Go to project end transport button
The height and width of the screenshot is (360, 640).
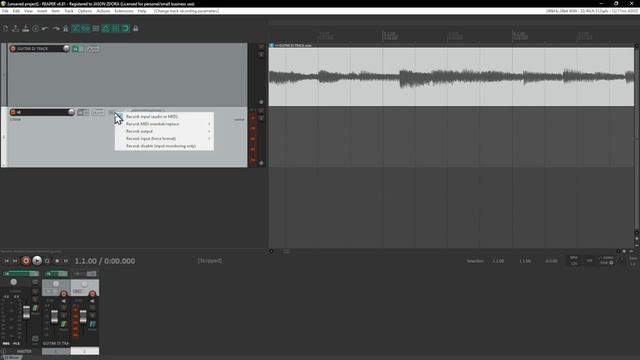tap(15, 261)
